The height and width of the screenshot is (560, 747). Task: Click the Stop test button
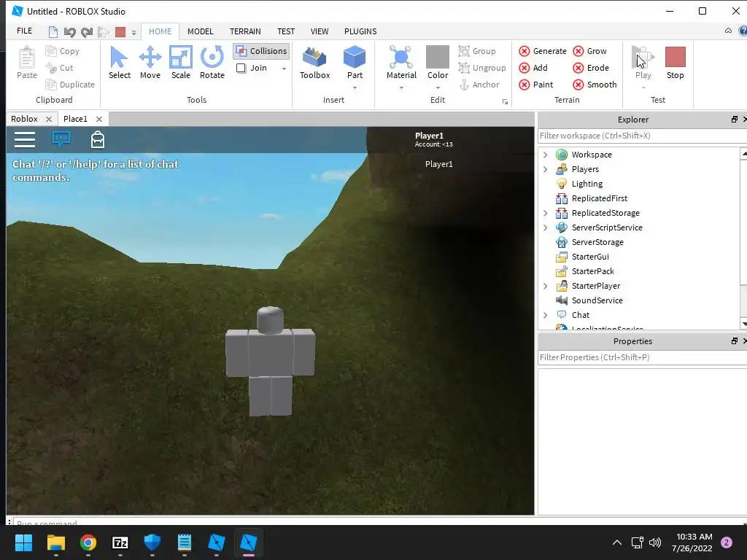pyautogui.click(x=675, y=63)
